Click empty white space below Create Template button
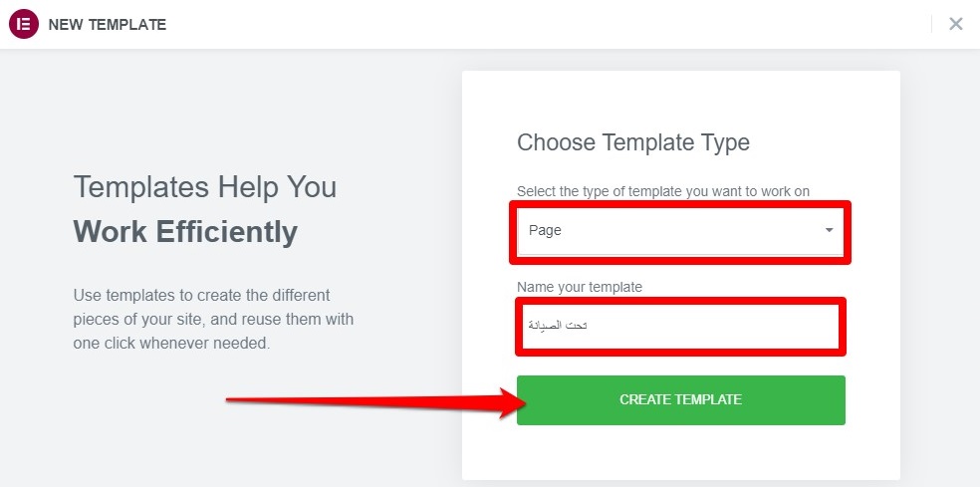The height and width of the screenshot is (487, 980). pyautogui.click(x=680, y=451)
